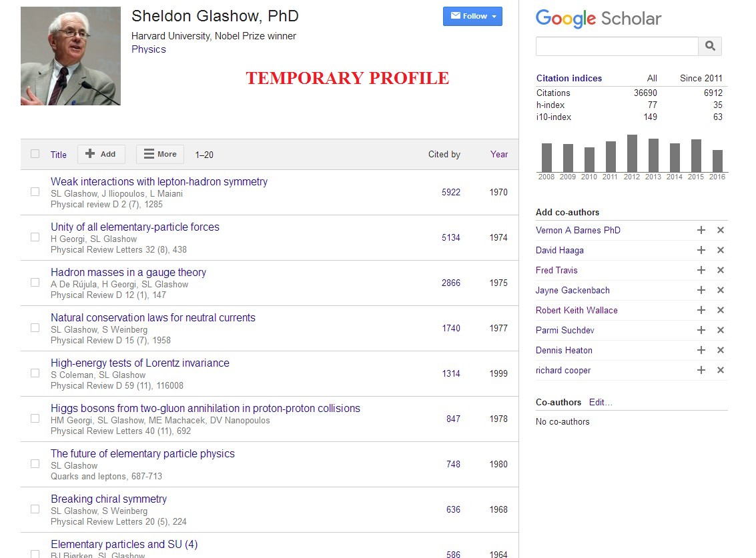The height and width of the screenshot is (558, 756).
Task: Dismiss David Haaga co-author suggestion
Action: 721,250
